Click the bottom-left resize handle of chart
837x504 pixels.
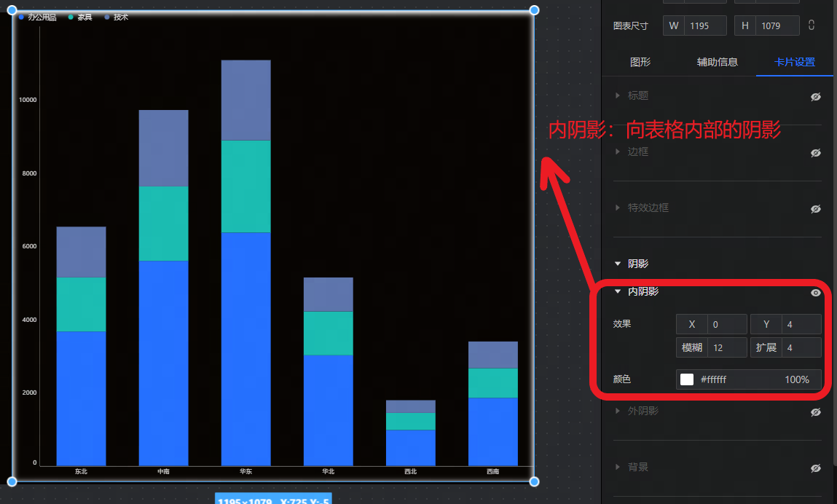click(x=12, y=481)
